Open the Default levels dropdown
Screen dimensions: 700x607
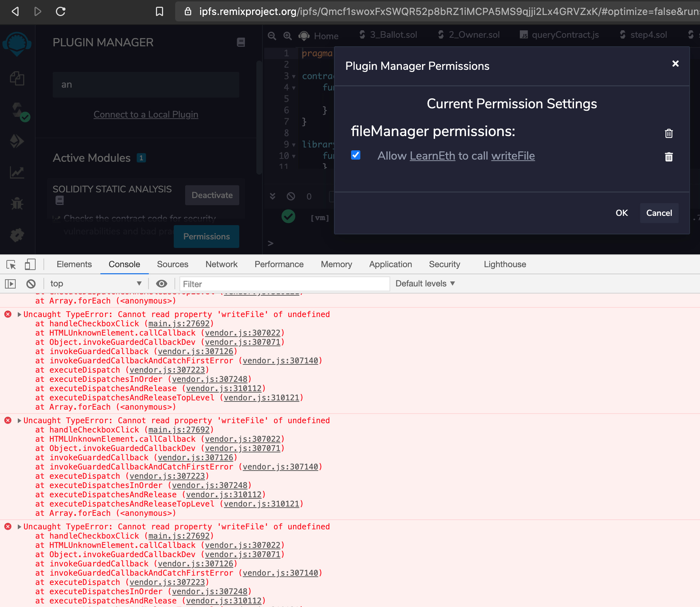click(425, 284)
